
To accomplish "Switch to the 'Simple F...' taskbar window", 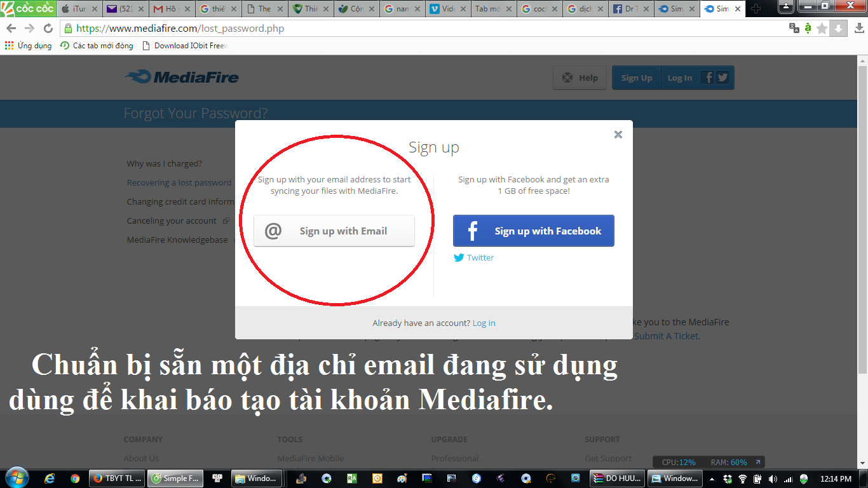I will [173, 478].
